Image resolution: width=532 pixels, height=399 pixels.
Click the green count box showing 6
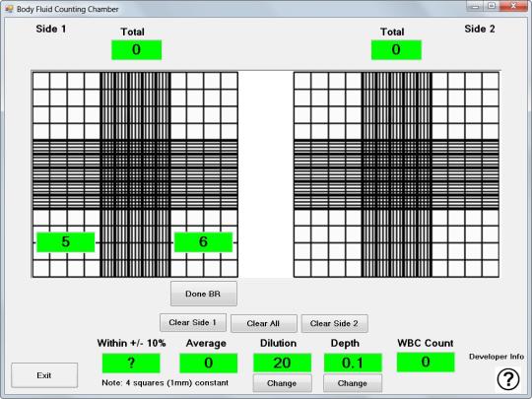pos(203,242)
